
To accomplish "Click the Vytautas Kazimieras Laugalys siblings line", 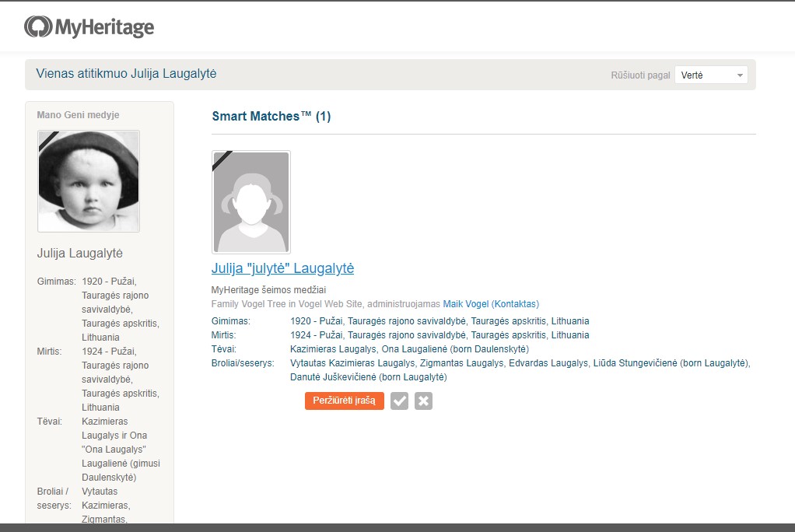I will tap(520, 363).
